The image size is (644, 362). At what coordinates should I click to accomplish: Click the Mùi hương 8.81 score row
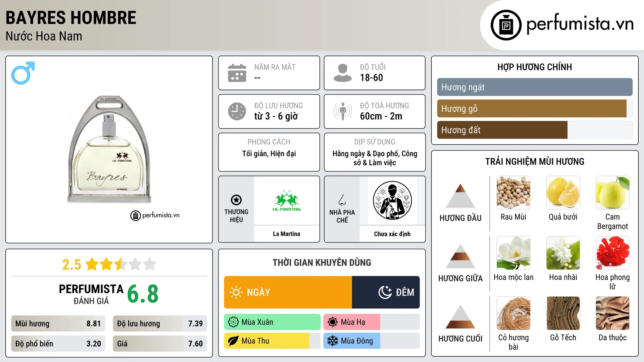(58, 323)
